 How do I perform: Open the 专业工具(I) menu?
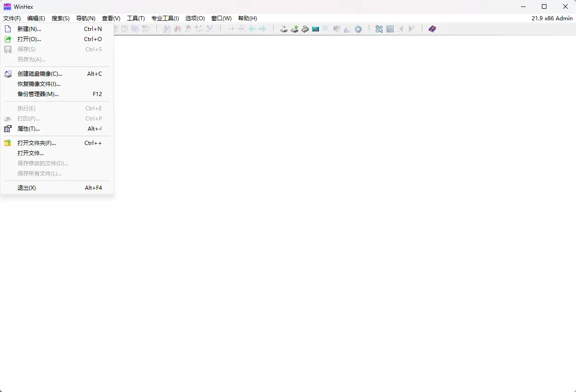165,18
